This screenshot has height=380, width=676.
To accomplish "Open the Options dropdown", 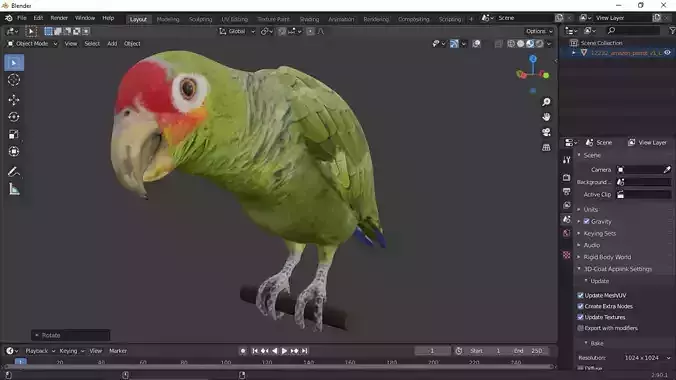I will (x=539, y=31).
